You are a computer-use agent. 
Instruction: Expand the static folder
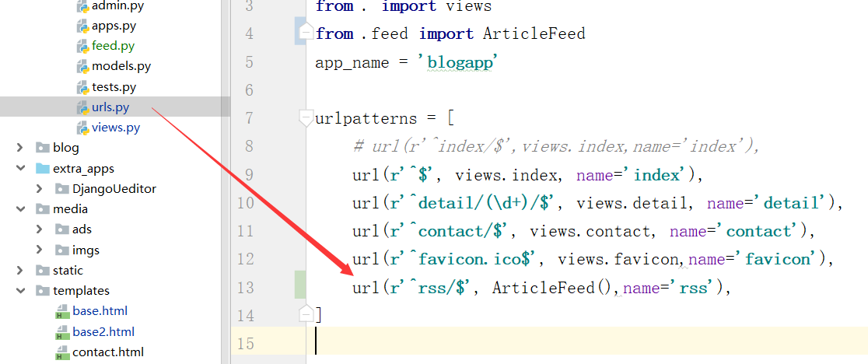(x=20, y=271)
